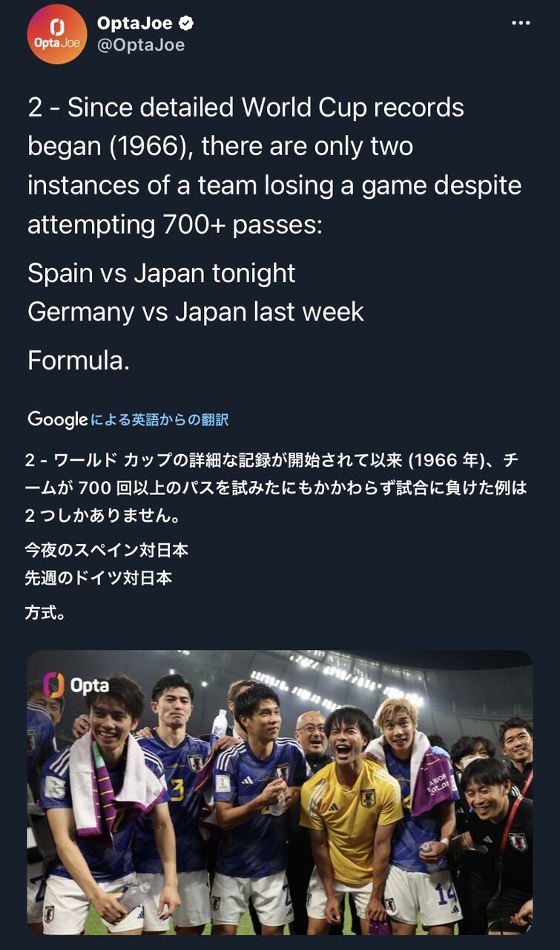Select the '先週のドイツ対日本' translated line
Image resolution: width=560 pixels, height=950 pixels.
point(98,577)
